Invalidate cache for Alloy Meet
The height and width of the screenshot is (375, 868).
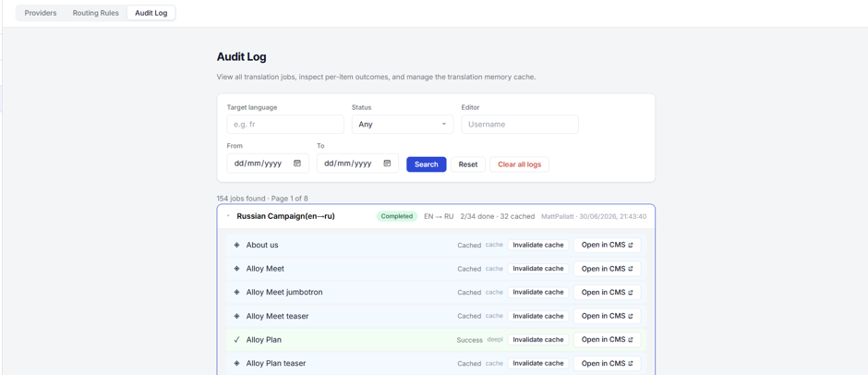coord(538,269)
